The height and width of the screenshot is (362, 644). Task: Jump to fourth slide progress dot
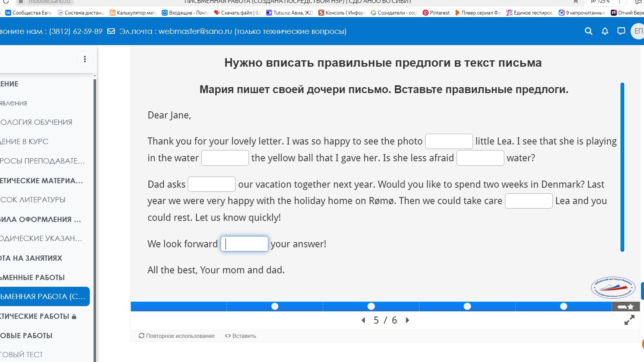pyautogui.click(x=467, y=307)
